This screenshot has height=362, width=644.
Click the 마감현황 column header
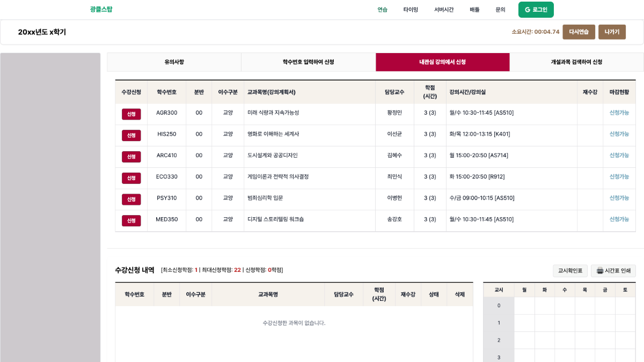619,92
